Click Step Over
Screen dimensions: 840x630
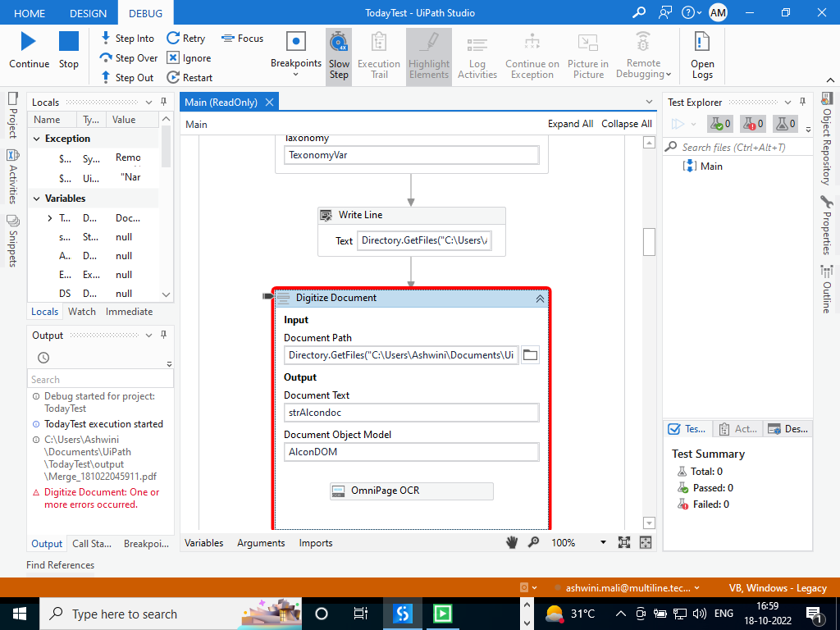pyautogui.click(x=129, y=58)
